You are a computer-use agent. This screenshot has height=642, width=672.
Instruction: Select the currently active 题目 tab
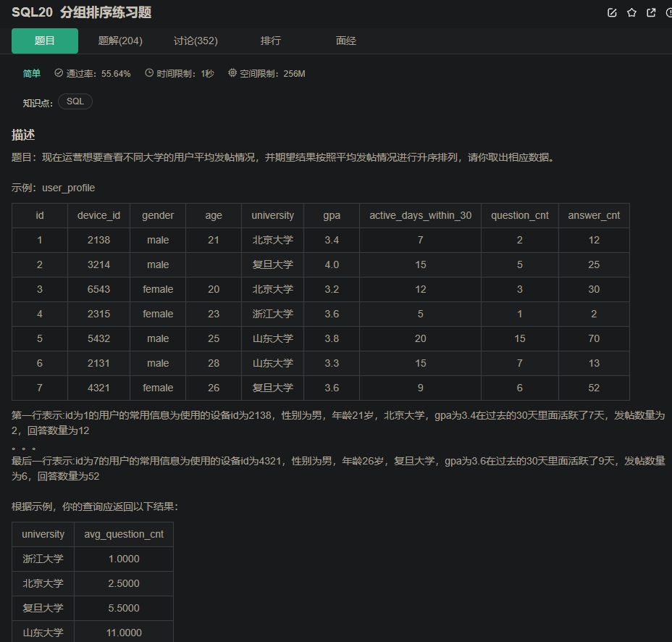(44, 41)
